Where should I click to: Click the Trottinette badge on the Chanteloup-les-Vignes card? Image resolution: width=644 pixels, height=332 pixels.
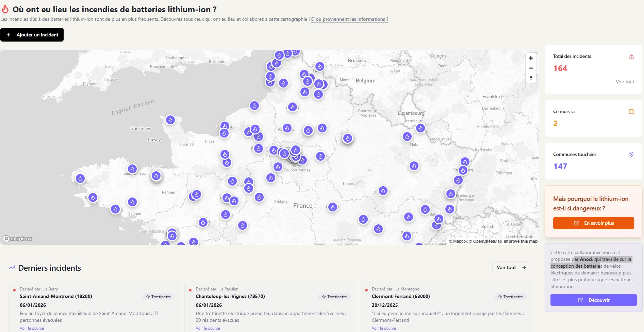point(334,297)
